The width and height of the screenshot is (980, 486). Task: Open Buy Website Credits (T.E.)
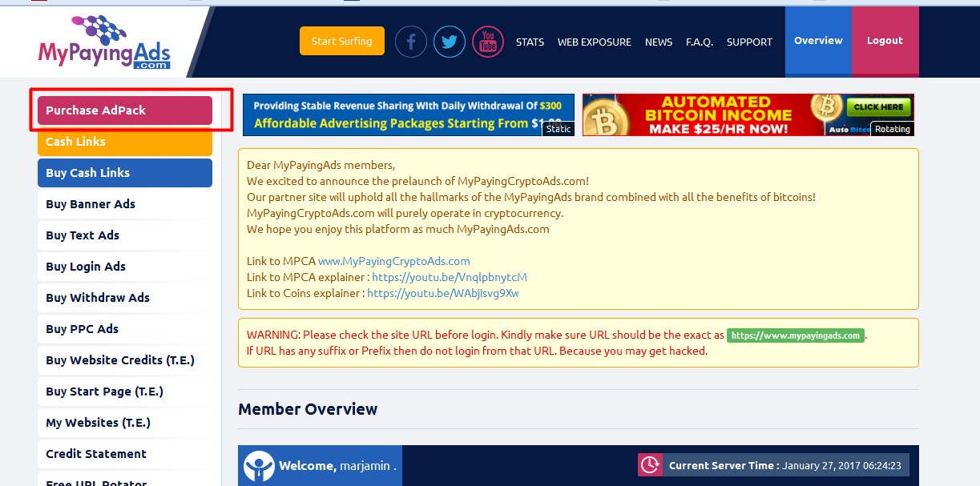125,360
